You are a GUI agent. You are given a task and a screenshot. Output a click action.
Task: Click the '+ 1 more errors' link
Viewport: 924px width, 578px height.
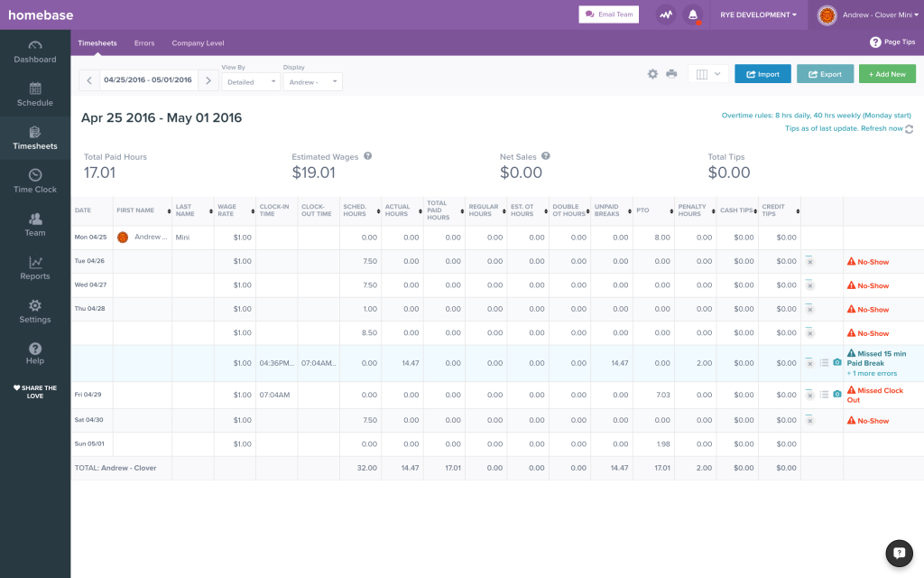pyautogui.click(x=871, y=372)
